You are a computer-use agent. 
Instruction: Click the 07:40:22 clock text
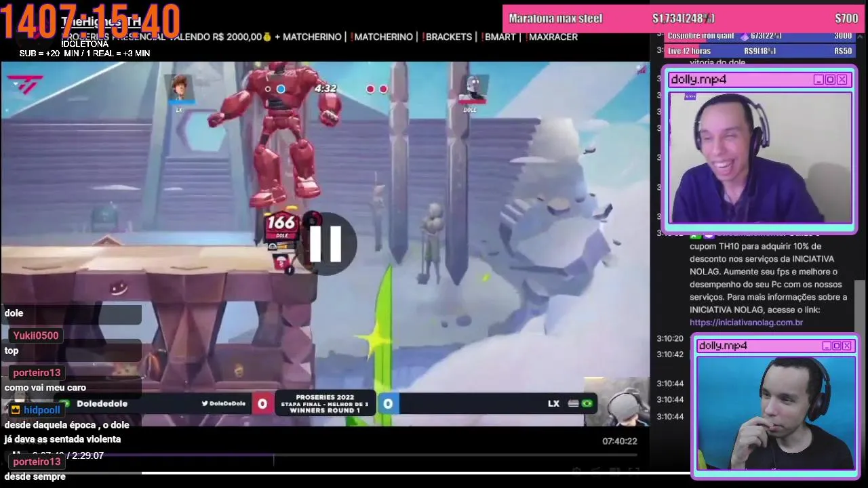pos(620,441)
